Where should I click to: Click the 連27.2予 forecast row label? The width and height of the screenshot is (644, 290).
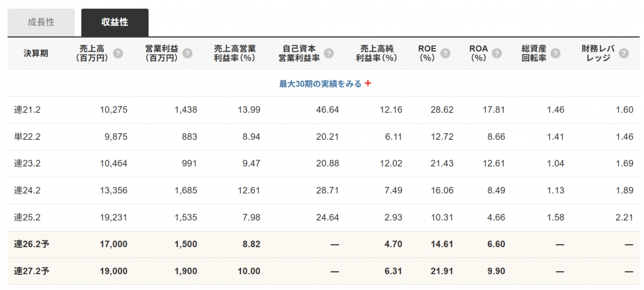pos(31,271)
